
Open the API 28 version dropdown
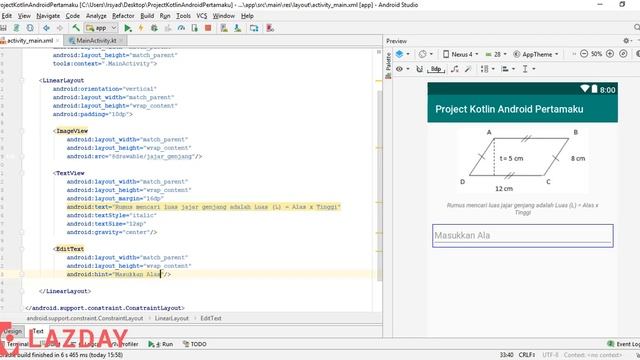click(x=496, y=54)
